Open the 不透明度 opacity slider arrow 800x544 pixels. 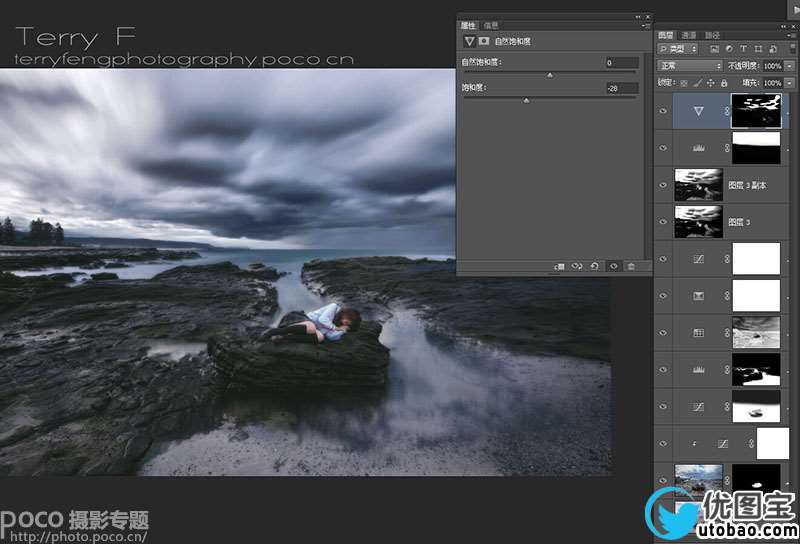click(790, 66)
